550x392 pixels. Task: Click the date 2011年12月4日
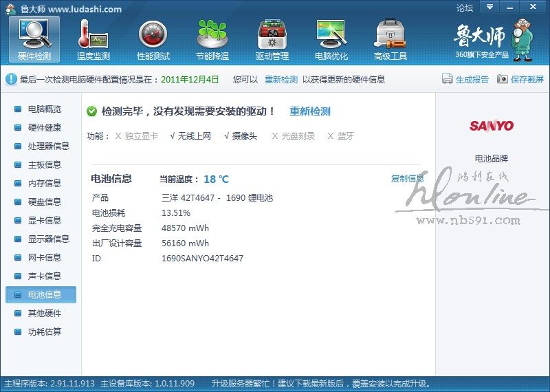tap(190, 79)
